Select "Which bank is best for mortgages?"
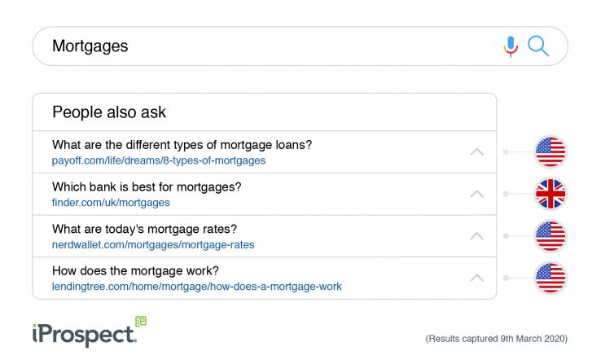601x364 pixels. coord(147,187)
